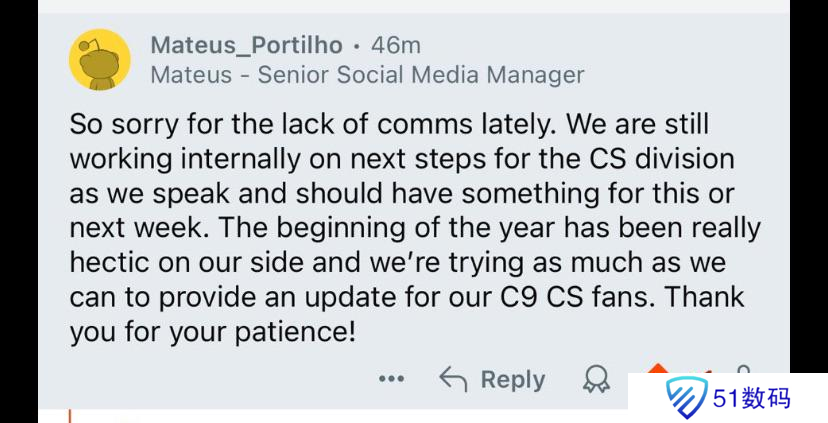Click the dot separator before 46m

357,46
